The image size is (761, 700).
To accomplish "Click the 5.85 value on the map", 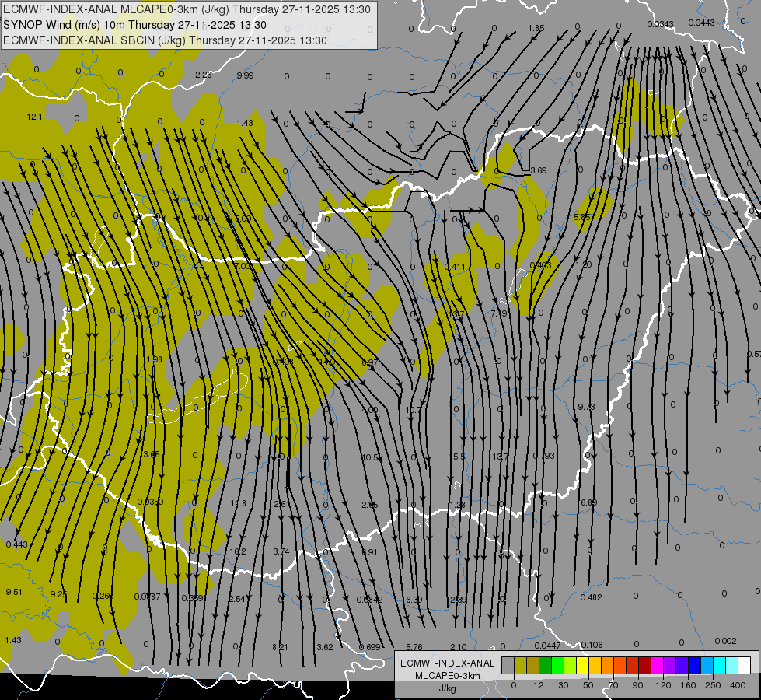I will [x=582, y=217].
